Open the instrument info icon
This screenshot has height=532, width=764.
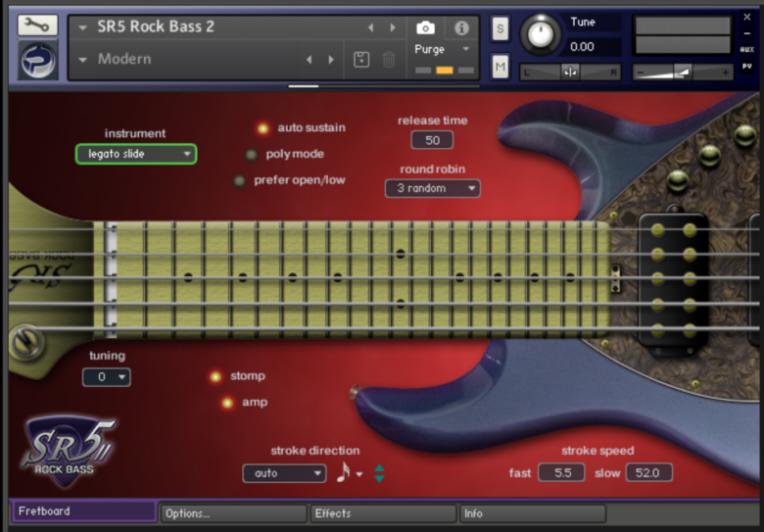pos(461,27)
